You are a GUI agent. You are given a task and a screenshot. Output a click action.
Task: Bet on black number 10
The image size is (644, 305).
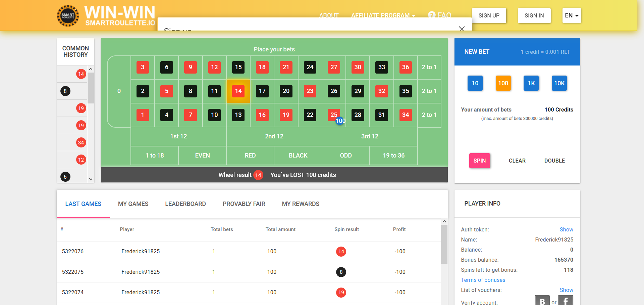pyautogui.click(x=214, y=115)
